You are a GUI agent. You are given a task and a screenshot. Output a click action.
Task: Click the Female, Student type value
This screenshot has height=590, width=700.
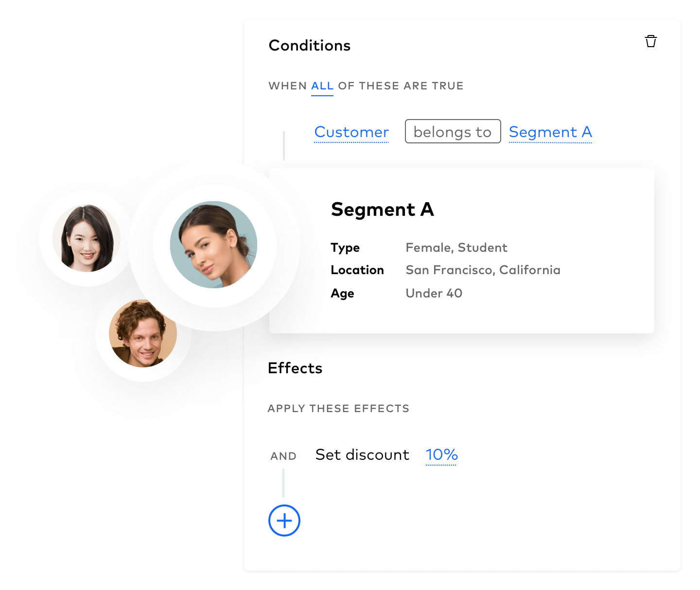(x=456, y=248)
